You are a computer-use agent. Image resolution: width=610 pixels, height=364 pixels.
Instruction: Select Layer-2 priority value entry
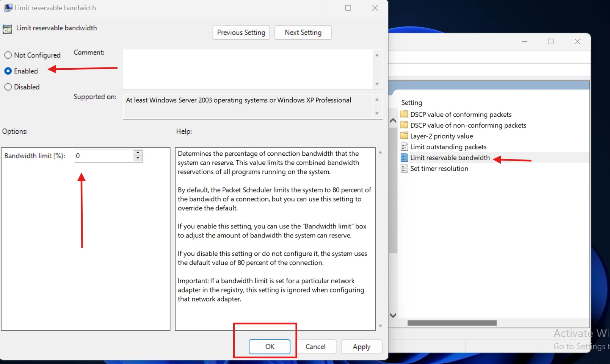tap(442, 136)
